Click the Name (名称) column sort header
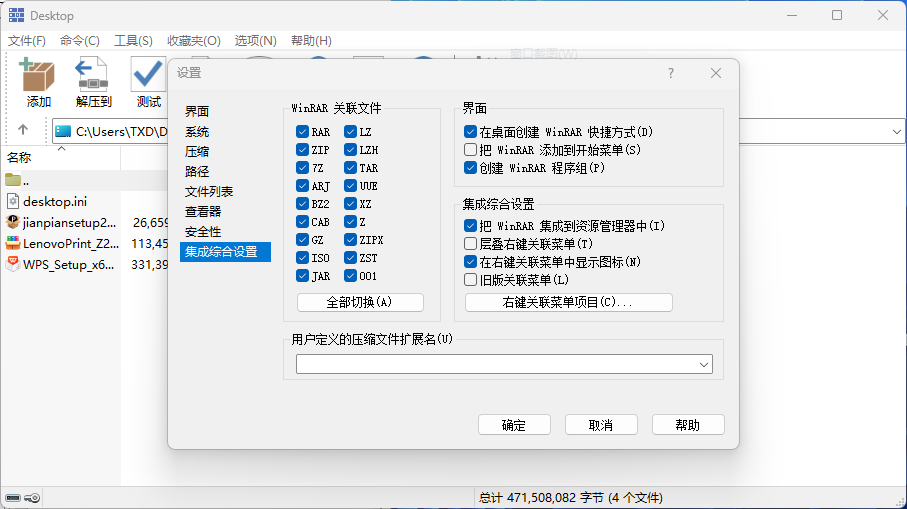The width and height of the screenshot is (907, 509). 19,157
